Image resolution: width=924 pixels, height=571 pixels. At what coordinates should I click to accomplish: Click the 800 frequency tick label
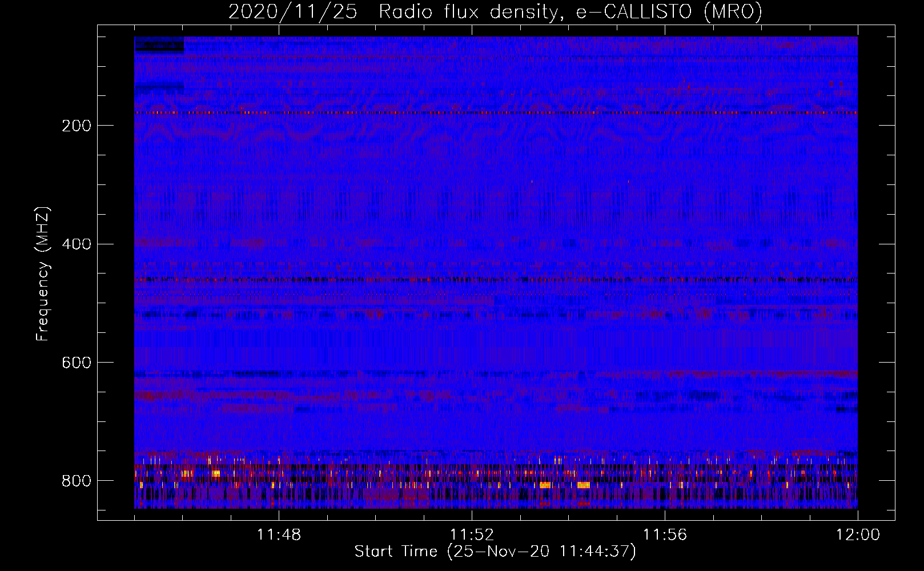pyautogui.click(x=77, y=481)
